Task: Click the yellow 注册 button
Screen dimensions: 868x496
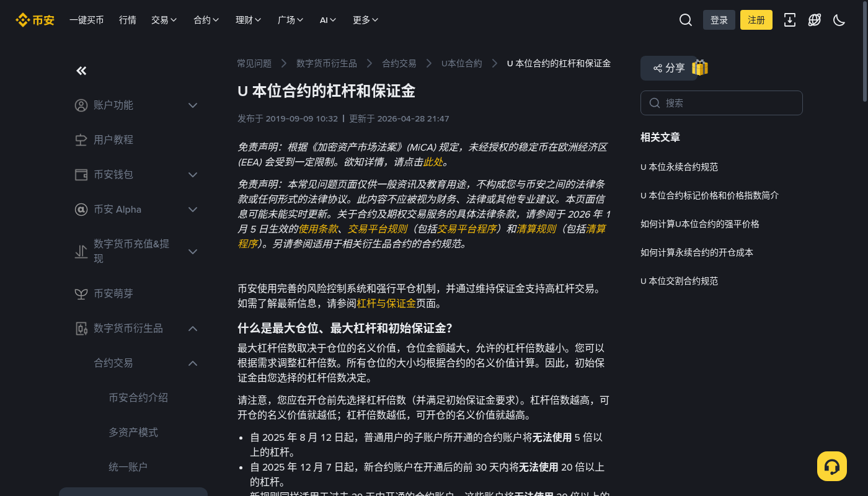Action: tap(756, 20)
